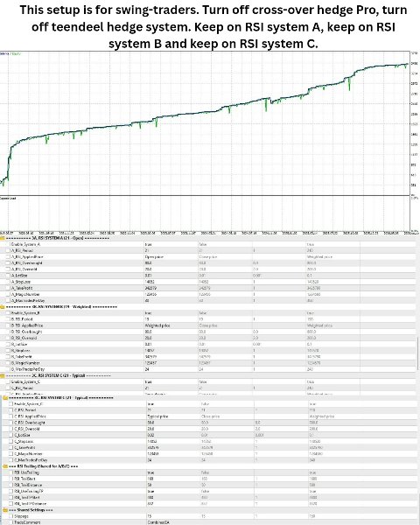The height and width of the screenshot is (525, 420).
Task: Tick the RSI_UseTrailingTP checkbox
Action: point(10,491)
